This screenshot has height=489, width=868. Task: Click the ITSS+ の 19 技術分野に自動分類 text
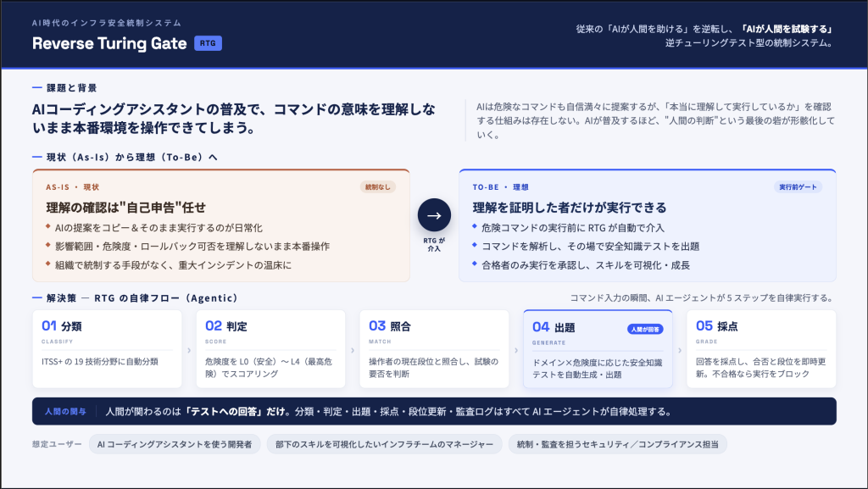100,362
